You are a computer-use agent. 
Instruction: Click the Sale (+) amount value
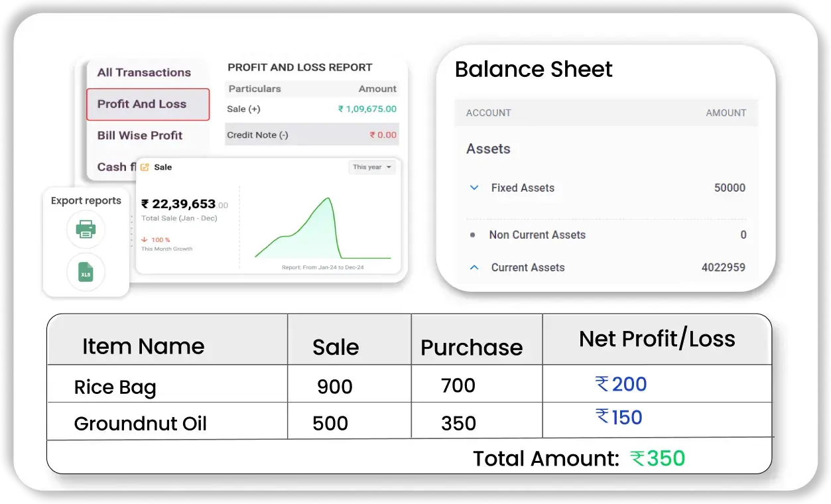(x=367, y=109)
